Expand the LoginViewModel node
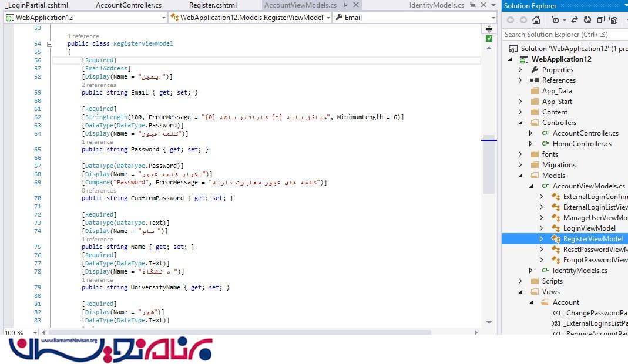628x364 pixels. 541,228
